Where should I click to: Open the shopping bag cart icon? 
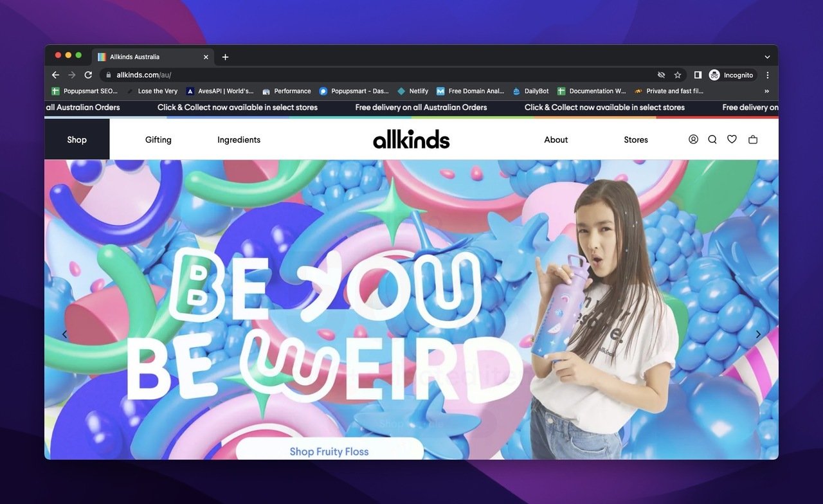(x=753, y=139)
